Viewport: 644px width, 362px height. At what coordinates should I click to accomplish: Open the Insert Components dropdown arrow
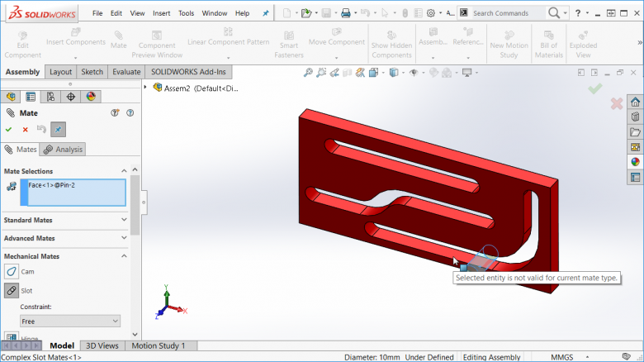point(76,58)
